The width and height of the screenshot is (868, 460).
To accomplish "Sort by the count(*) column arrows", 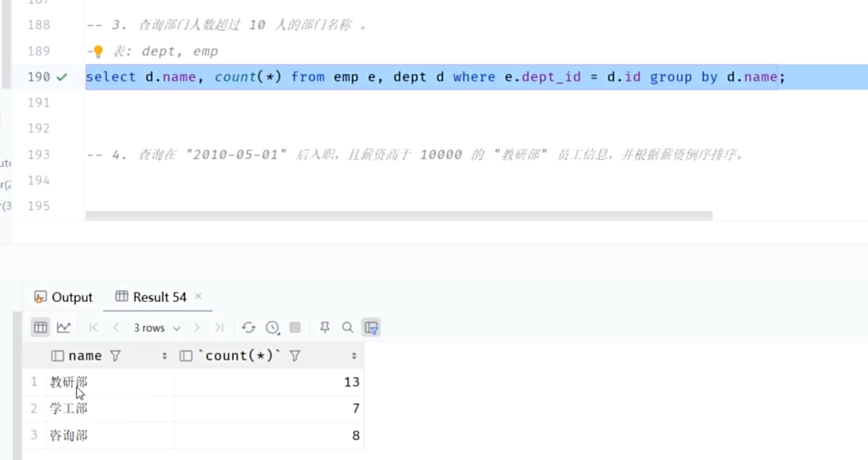I will coord(354,356).
